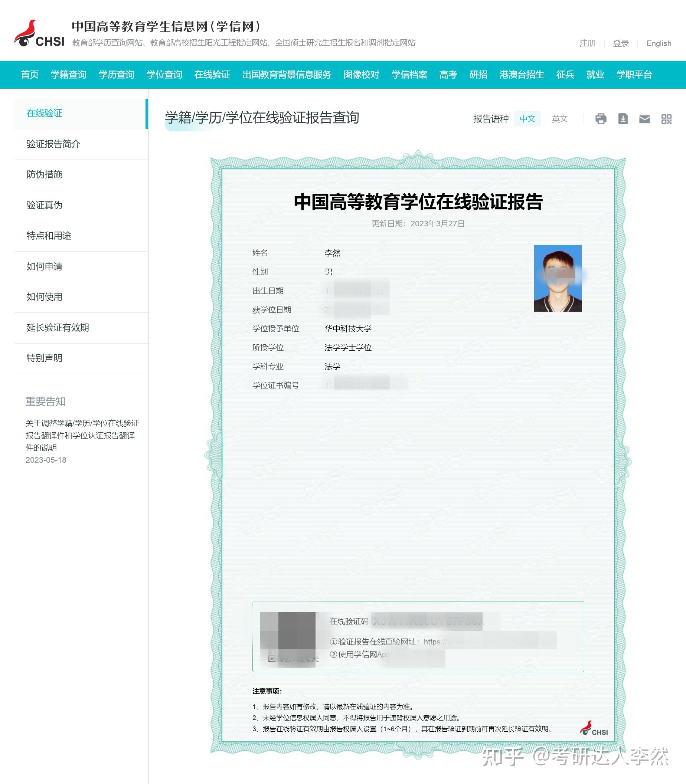686x784 pixels.
Task: Open 特别声明 in sidebar
Action: point(81,358)
